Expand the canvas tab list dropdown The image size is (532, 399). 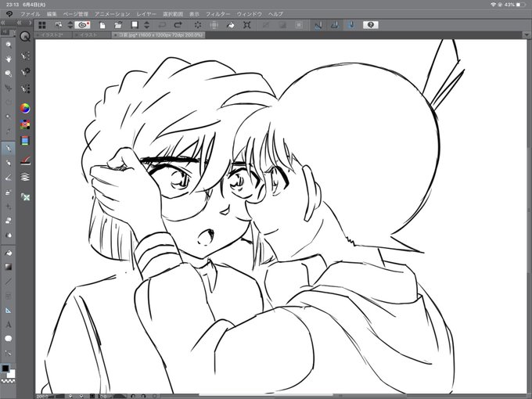(527, 35)
